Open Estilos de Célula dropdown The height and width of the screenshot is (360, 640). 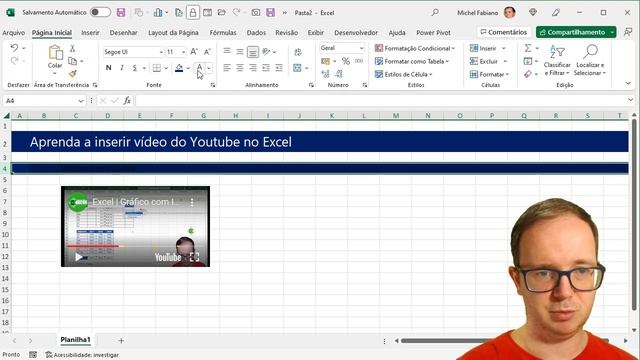pyautogui.click(x=403, y=74)
